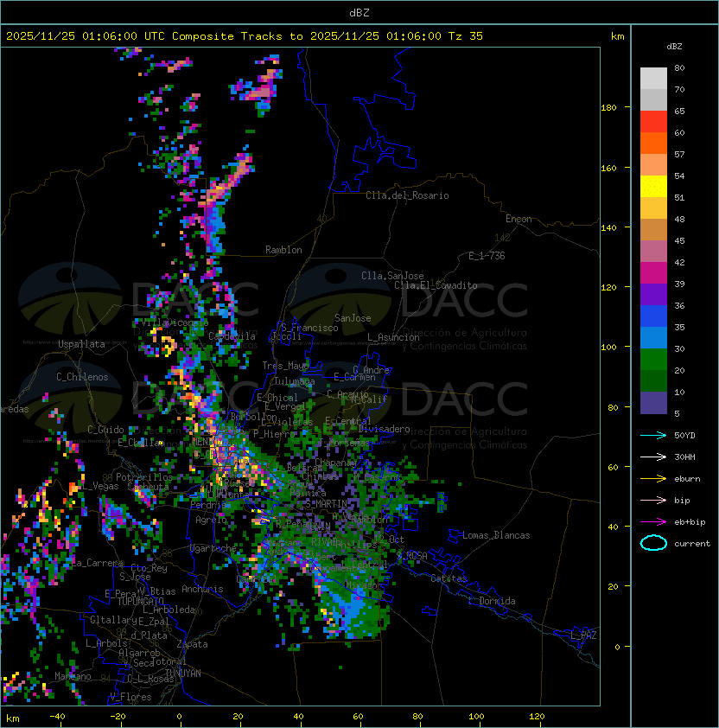Click the 'Catitas' map label
Viewport: 719px width, 728px height.
(x=449, y=578)
